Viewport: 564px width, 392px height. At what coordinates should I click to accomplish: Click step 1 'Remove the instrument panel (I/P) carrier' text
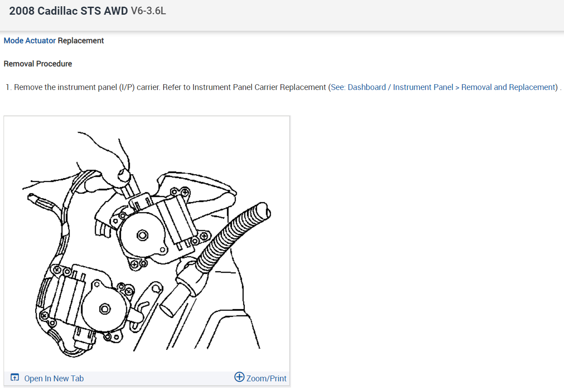87,87
